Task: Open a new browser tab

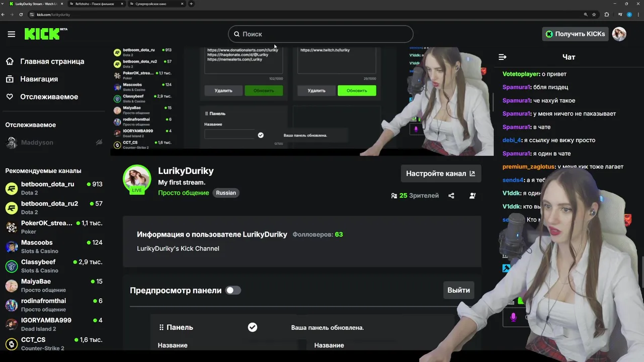Action: tap(191, 4)
